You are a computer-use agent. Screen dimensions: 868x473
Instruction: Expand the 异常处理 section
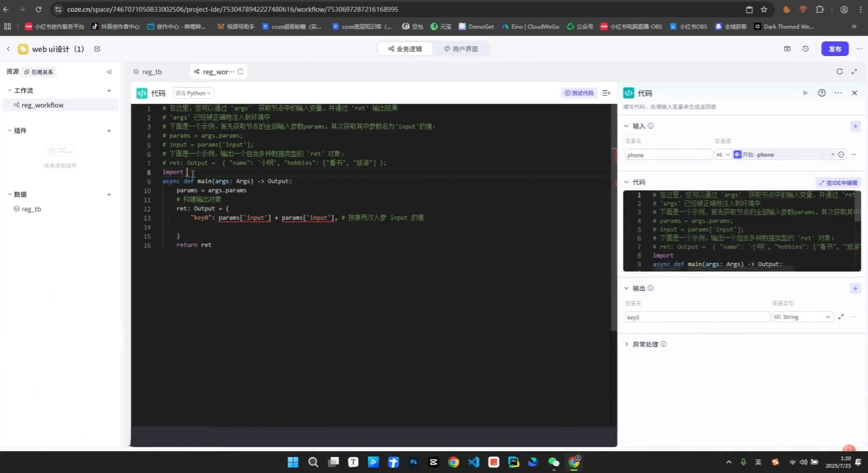click(x=645, y=344)
